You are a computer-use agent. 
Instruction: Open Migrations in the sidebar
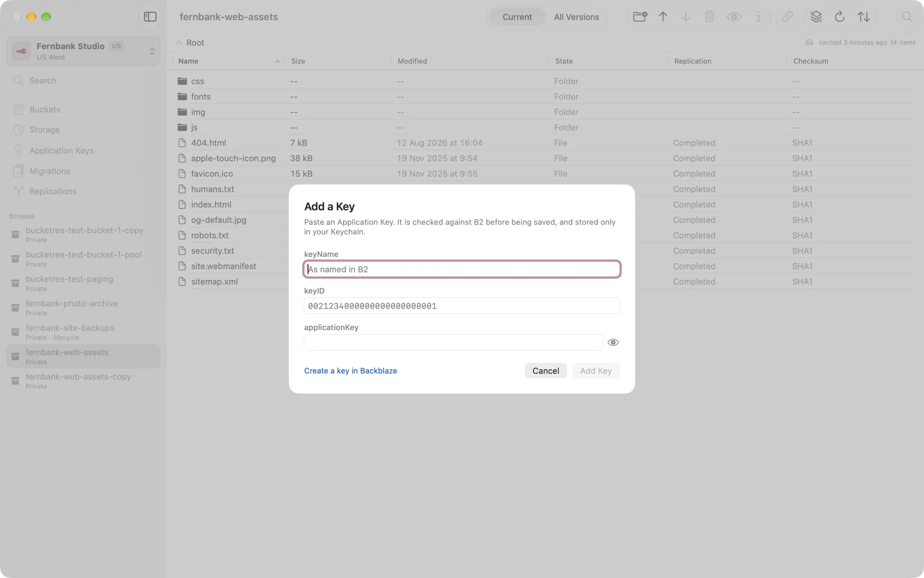click(x=83, y=171)
